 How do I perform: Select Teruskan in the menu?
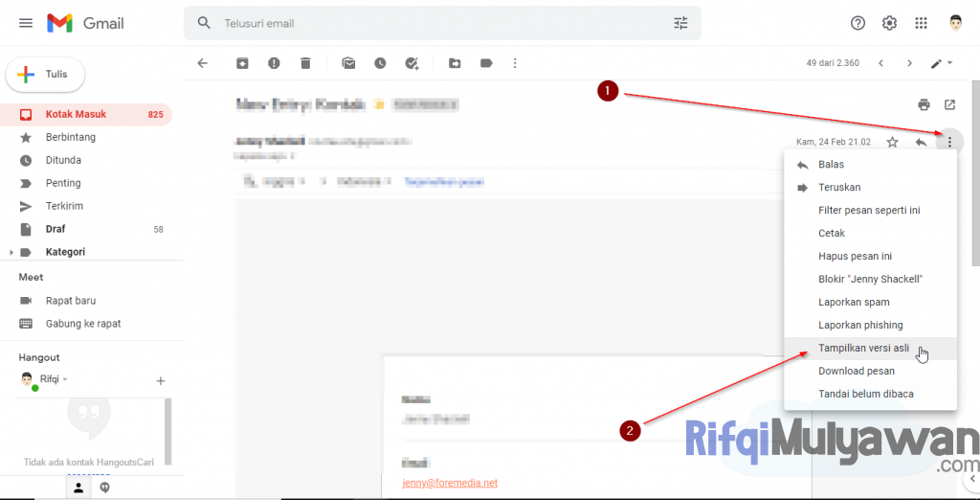[870, 187]
